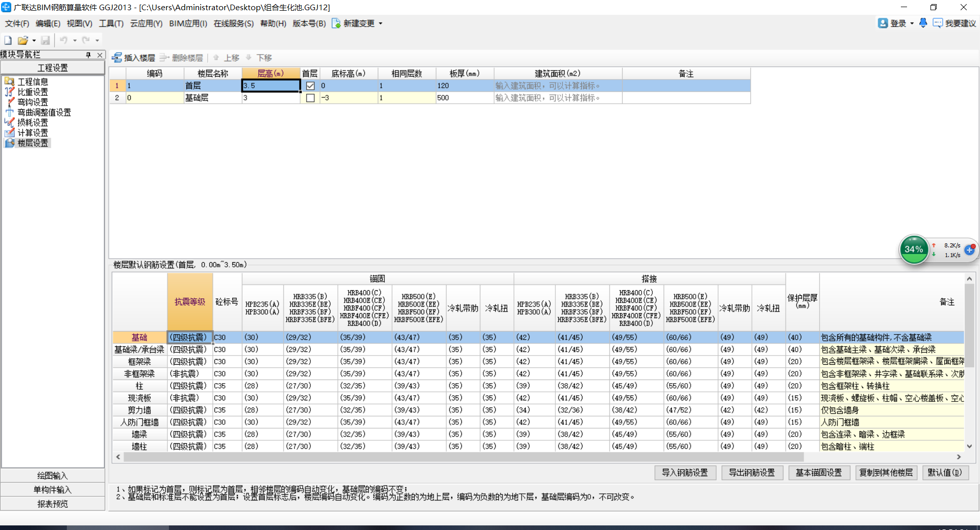Image resolution: width=980 pixels, height=530 pixels.
Task: Click the 上移 move up arrow icon
Action: tap(216, 58)
